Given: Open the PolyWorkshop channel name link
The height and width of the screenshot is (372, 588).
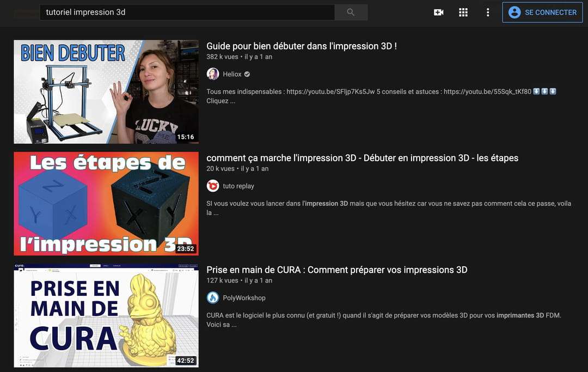Looking at the screenshot, I should (x=244, y=298).
